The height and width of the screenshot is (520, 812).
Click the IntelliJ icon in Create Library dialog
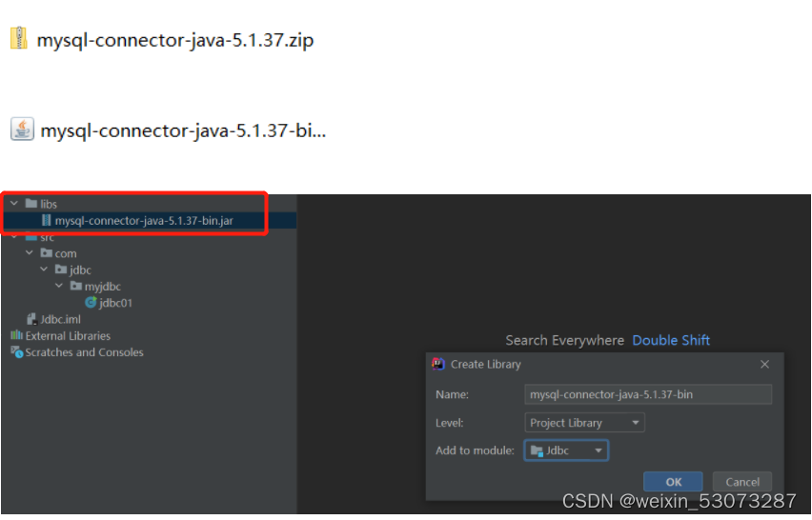click(x=438, y=364)
